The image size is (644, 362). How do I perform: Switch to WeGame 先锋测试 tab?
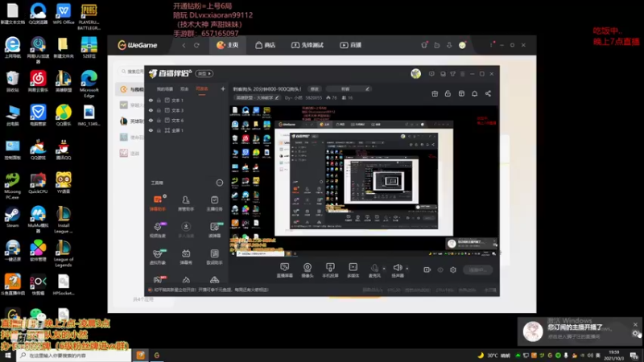click(308, 45)
